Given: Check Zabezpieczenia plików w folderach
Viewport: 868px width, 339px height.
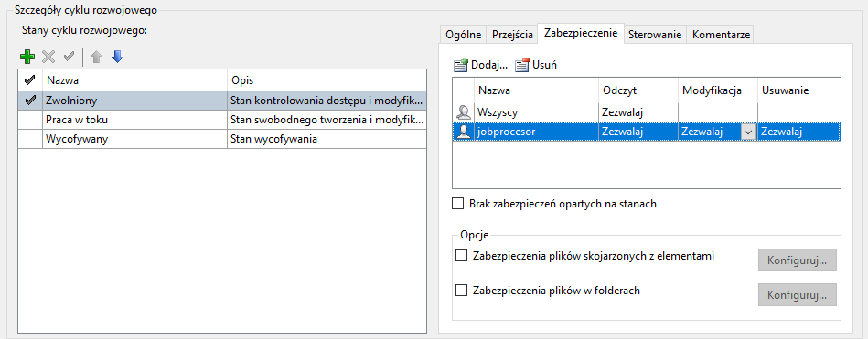Looking at the screenshot, I should pyautogui.click(x=461, y=290).
